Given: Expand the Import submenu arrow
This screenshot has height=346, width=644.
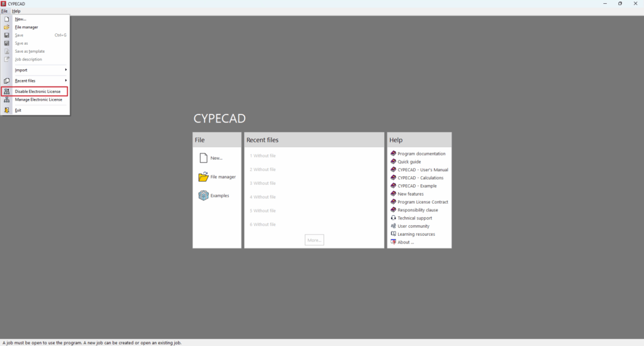Looking at the screenshot, I should pyautogui.click(x=65, y=70).
